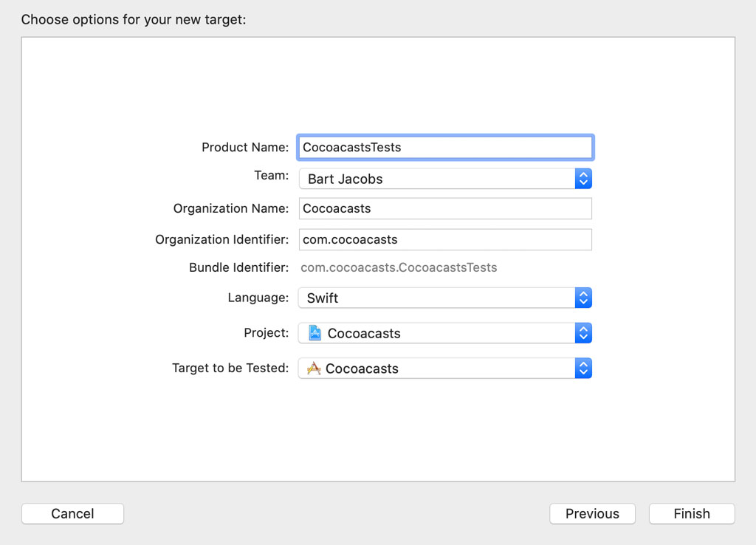Click the Previous button
This screenshot has height=545, width=756.
pyautogui.click(x=592, y=513)
